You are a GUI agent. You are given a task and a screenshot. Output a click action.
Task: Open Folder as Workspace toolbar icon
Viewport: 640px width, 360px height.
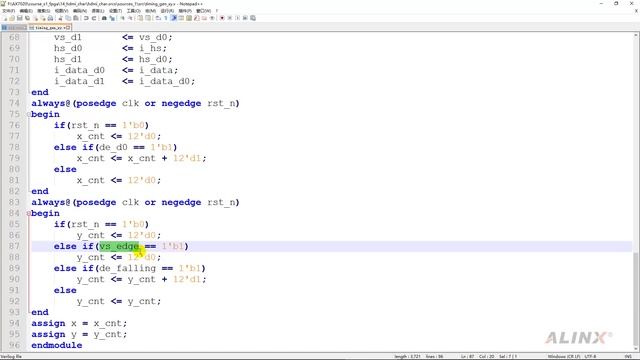[x=204, y=18]
